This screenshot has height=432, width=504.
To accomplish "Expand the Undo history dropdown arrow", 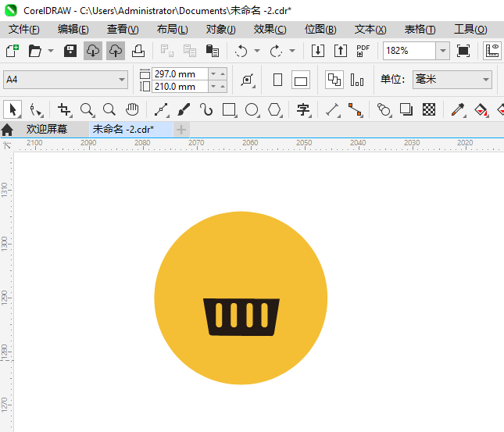I will pyautogui.click(x=257, y=51).
